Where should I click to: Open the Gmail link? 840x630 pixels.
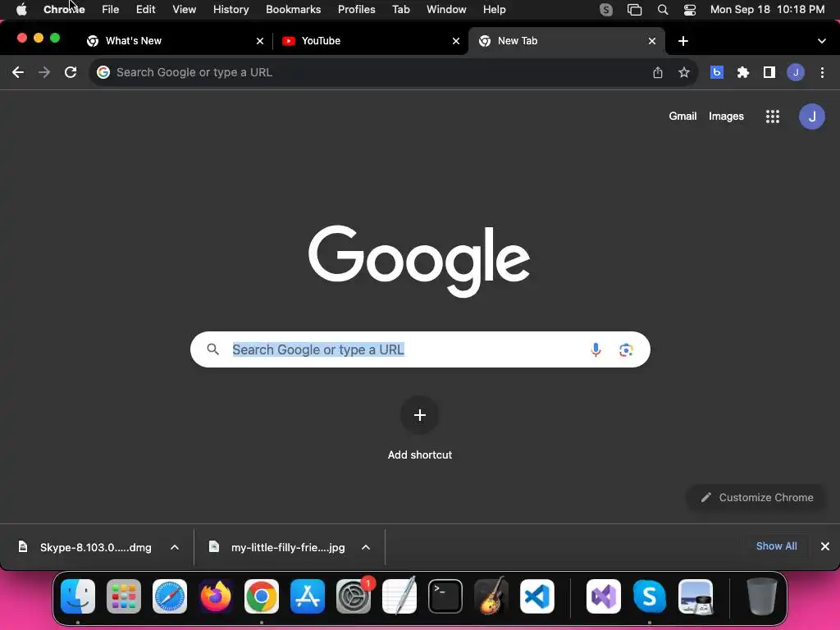point(682,116)
